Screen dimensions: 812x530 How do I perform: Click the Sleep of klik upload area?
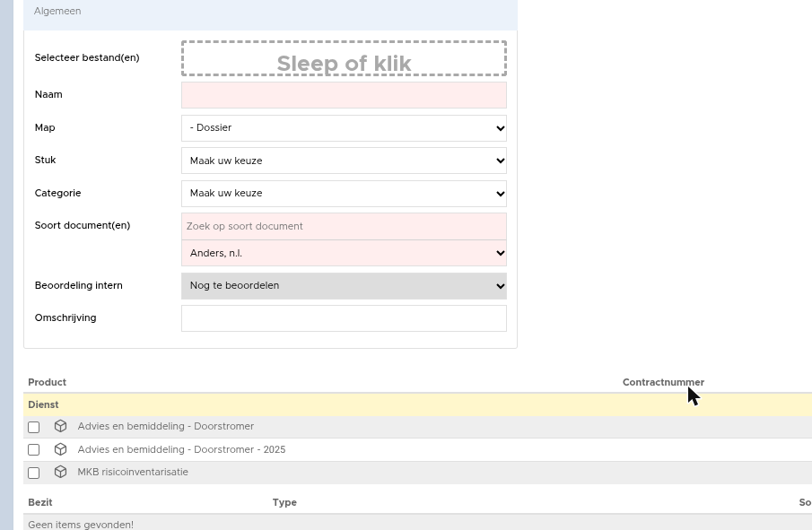coord(344,58)
